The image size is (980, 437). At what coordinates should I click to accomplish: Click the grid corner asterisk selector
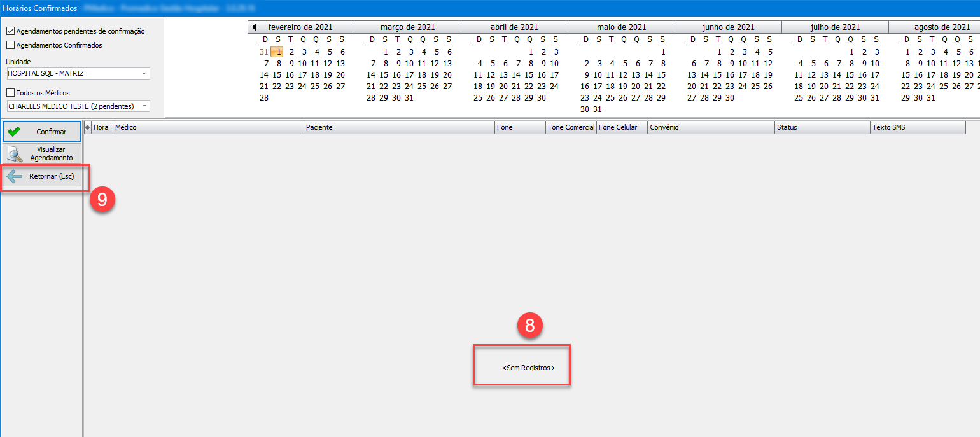point(88,127)
